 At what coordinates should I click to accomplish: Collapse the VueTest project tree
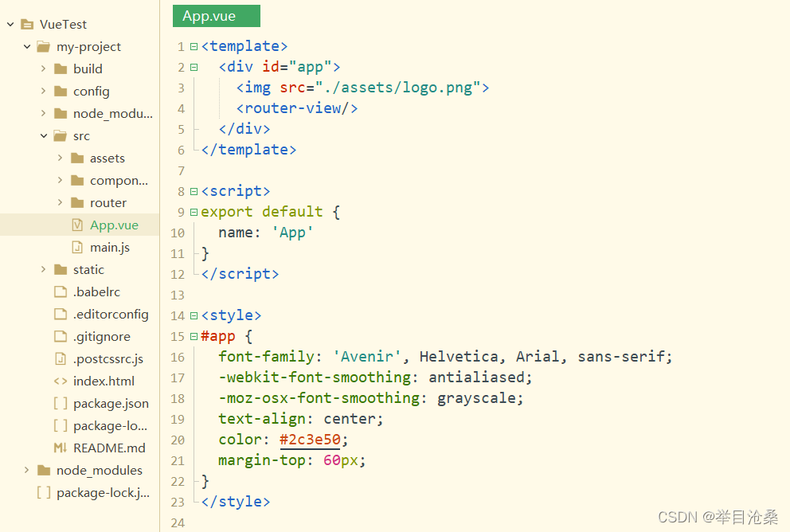10,24
